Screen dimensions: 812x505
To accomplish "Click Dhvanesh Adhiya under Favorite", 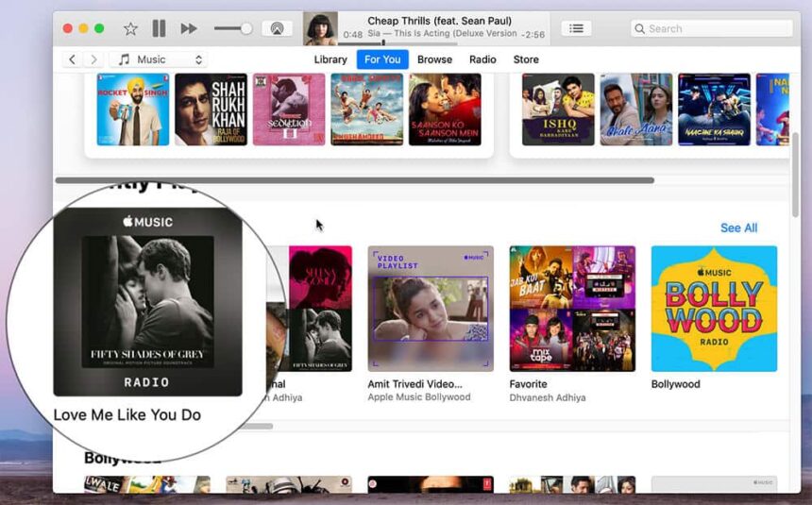I will click(548, 397).
